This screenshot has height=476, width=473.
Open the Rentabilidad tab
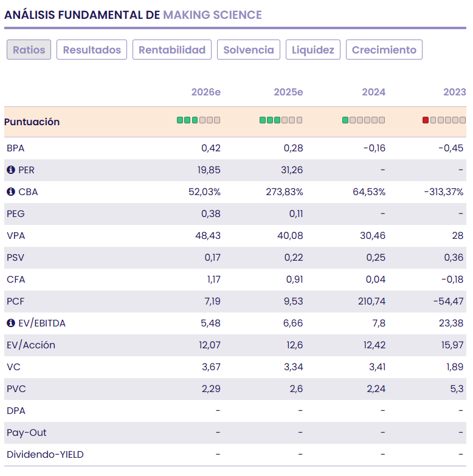click(x=172, y=50)
